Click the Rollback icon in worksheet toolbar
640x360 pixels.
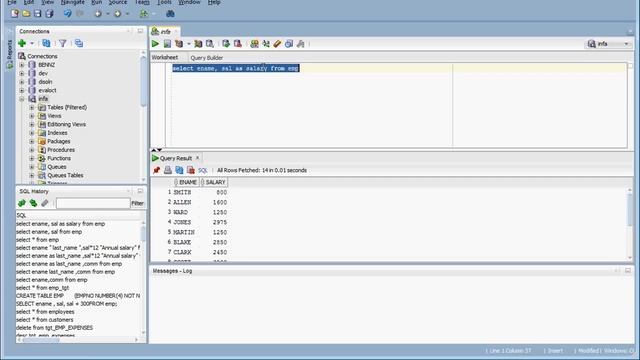pos(238,44)
